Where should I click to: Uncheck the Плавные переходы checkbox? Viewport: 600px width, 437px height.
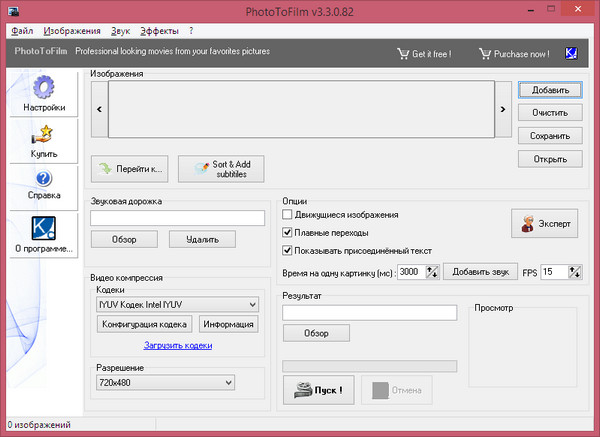click(x=288, y=232)
